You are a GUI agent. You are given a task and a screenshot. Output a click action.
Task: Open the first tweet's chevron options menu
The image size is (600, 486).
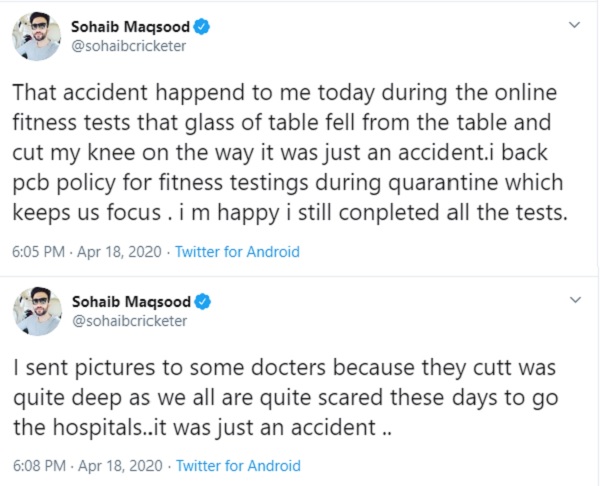click(x=574, y=24)
